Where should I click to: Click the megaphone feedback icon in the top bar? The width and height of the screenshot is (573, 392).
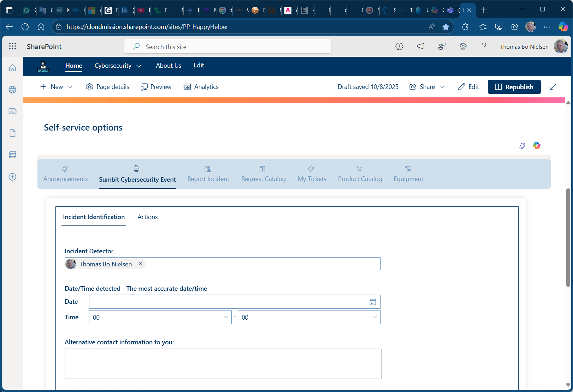(x=420, y=46)
